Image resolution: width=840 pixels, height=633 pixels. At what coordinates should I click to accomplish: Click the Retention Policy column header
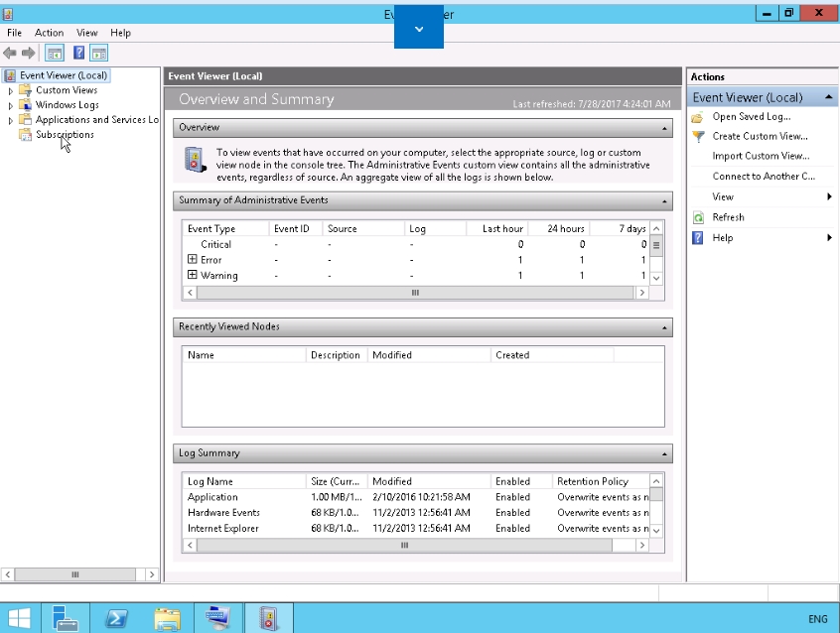pyautogui.click(x=601, y=481)
